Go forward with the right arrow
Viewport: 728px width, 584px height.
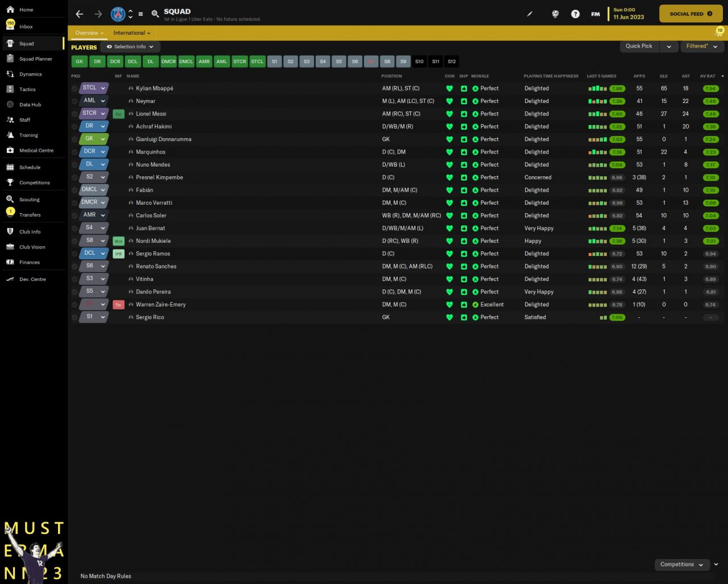click(x=98, y=14)
